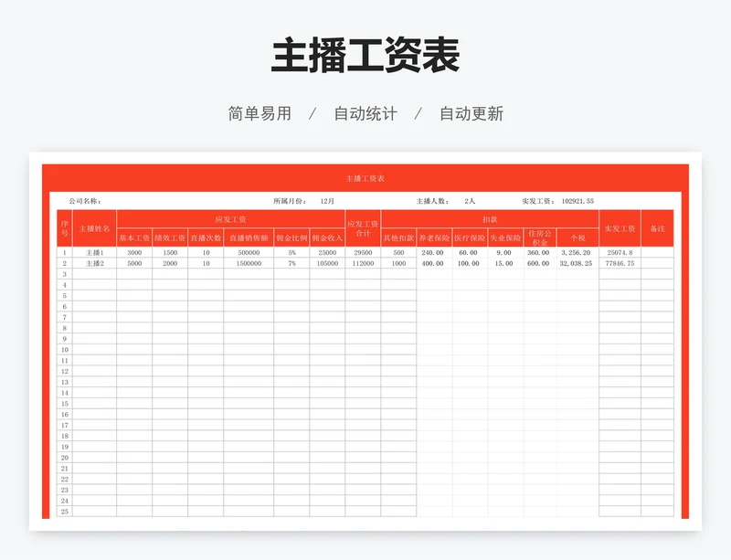Click the 应发工资 group header

(230, 219)
